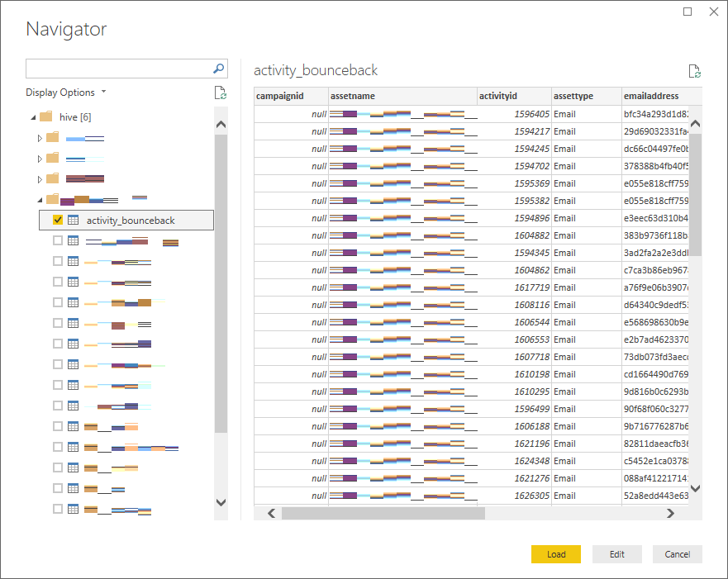Expand the first subfolder under hive
Image resolution: width=728 pixels, height=579 pixels.
coord(40,138)
